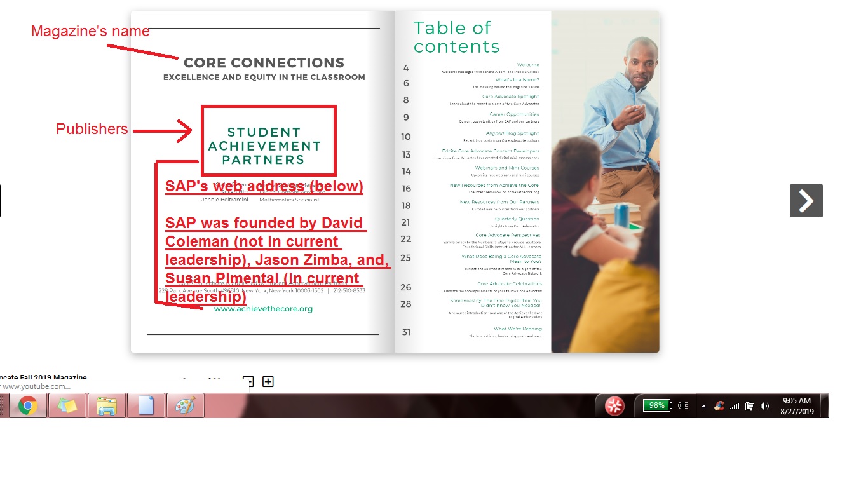This screenshot has width=868, height=488.
Task: Go to Core Advocate Celebrations entry
Action: [x=510, y=284]
